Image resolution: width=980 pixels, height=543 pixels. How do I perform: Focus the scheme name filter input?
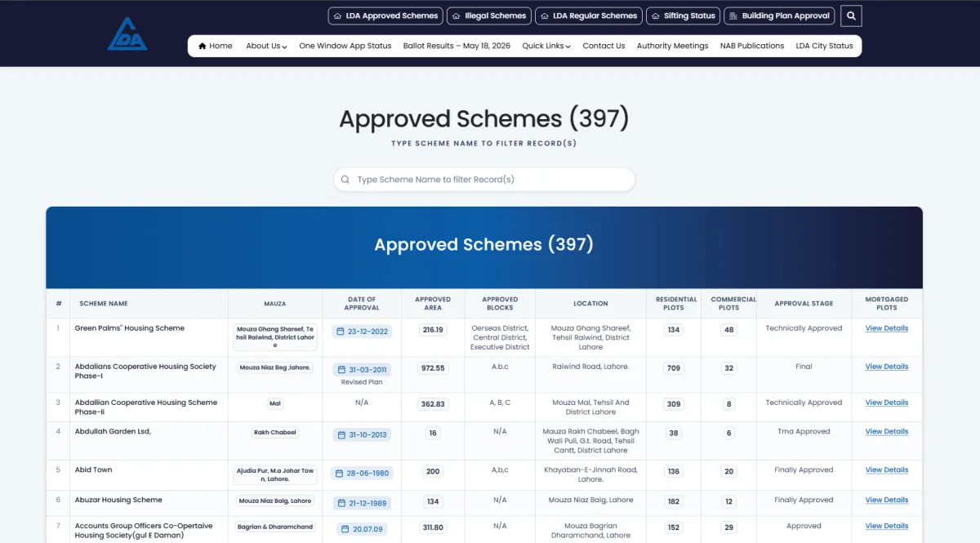click(x=484, y=180)
